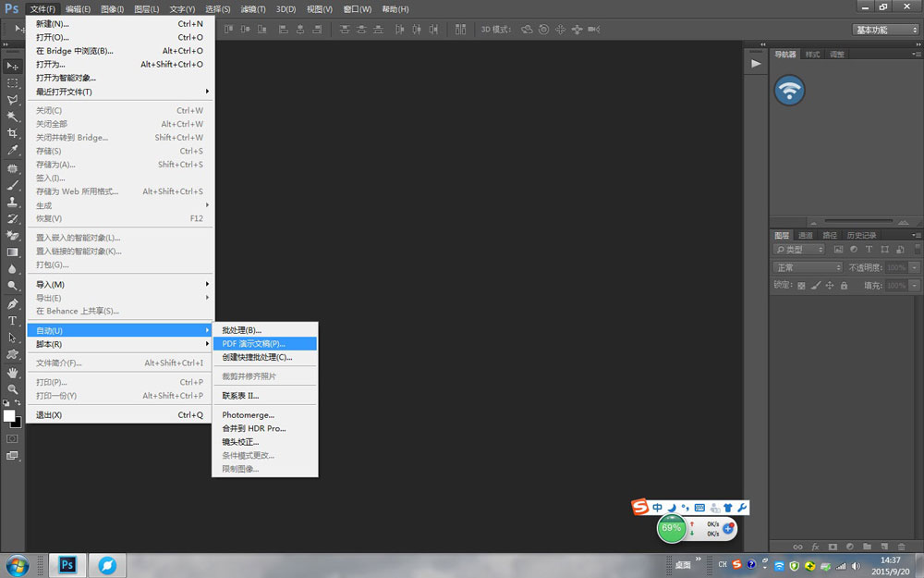This screenshot has width=924, height=578.
Task: Click the volume speaker icon in the system tray
Action: 856,566
